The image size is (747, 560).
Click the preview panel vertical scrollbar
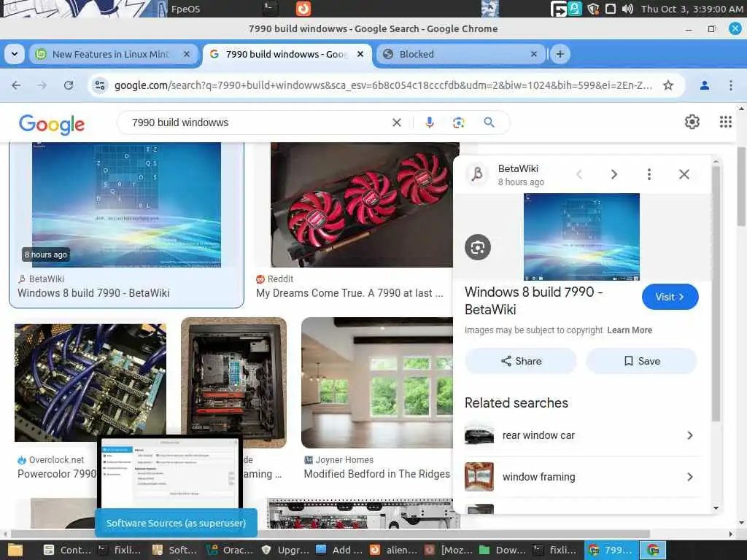[x=716, y=294]
